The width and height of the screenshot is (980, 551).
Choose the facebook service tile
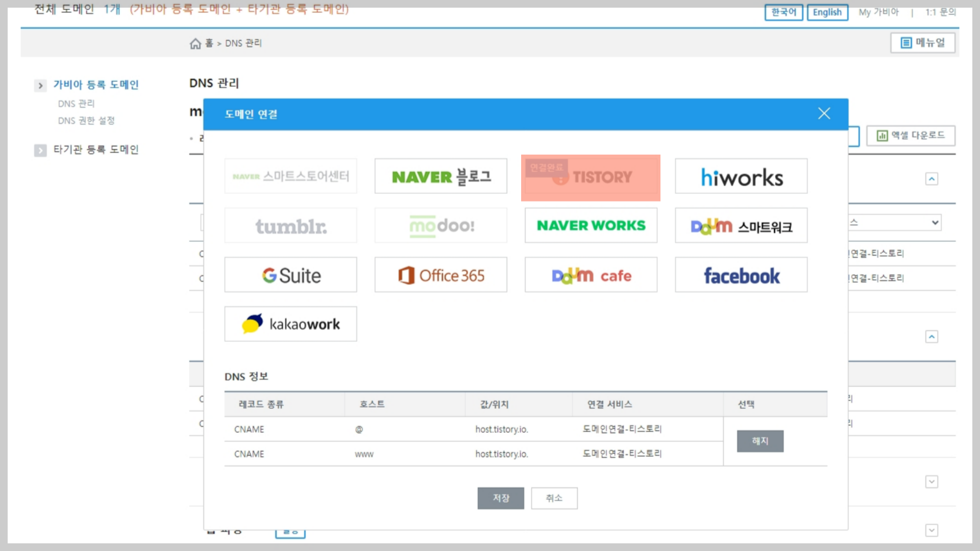pyautogui.click(x=741, y=275)
